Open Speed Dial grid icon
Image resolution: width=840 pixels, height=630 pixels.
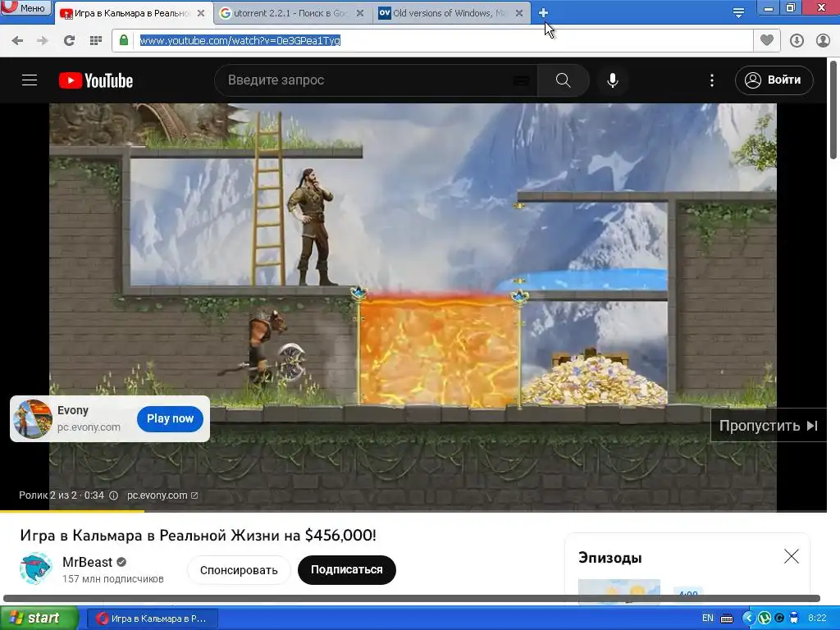tap(96, 40)
